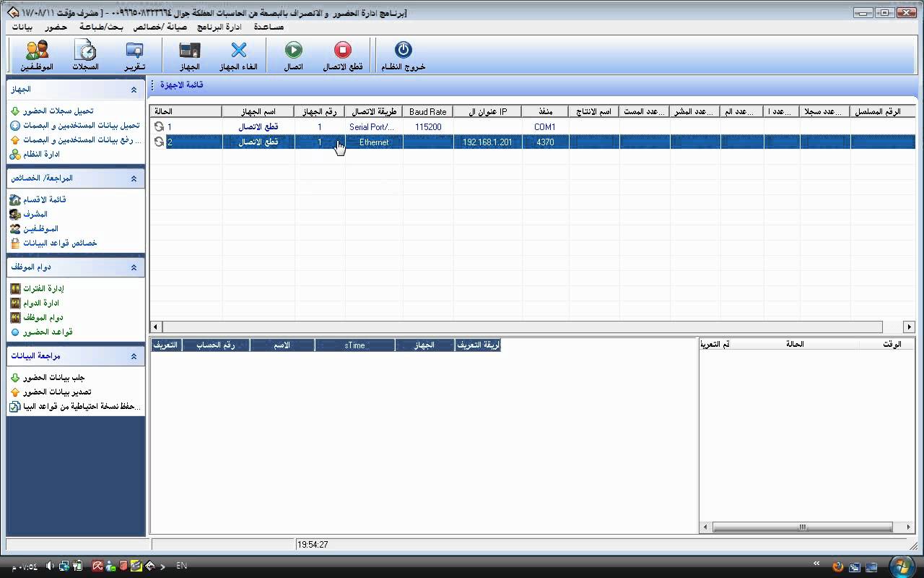Viewport: 924px width, 578px height.
Task: Click the المشرف supervisor sidebar icon
Action: pos(15,214)
